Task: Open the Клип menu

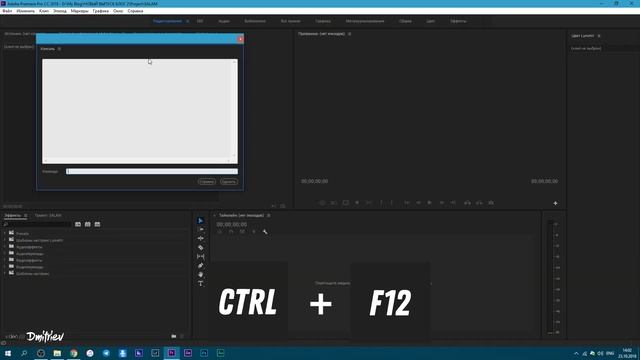Action: click(44, 11)
